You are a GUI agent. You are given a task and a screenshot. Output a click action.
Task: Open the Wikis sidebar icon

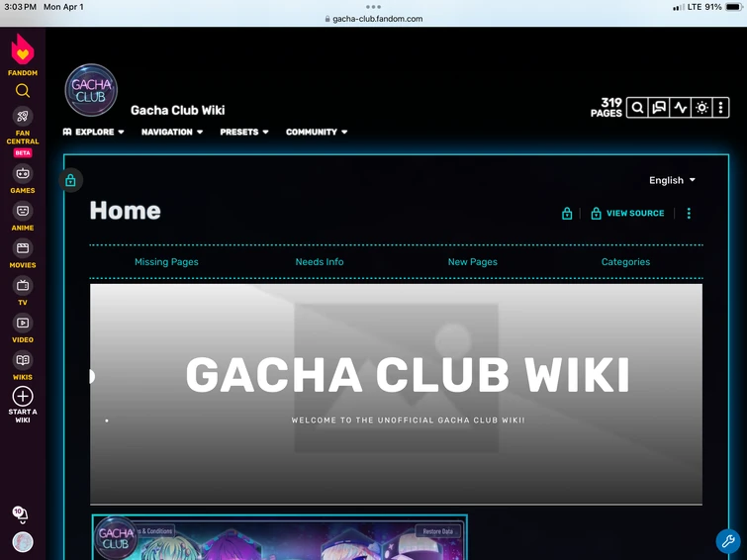(23, 360)
